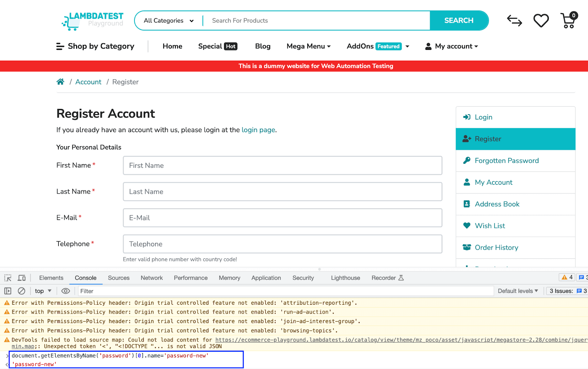
Task: Switch to the Network tab
Action: click(151, 278)
